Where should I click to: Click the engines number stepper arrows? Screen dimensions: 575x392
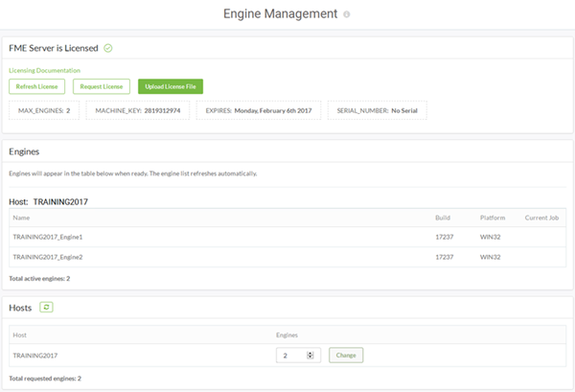coord(310,356)
